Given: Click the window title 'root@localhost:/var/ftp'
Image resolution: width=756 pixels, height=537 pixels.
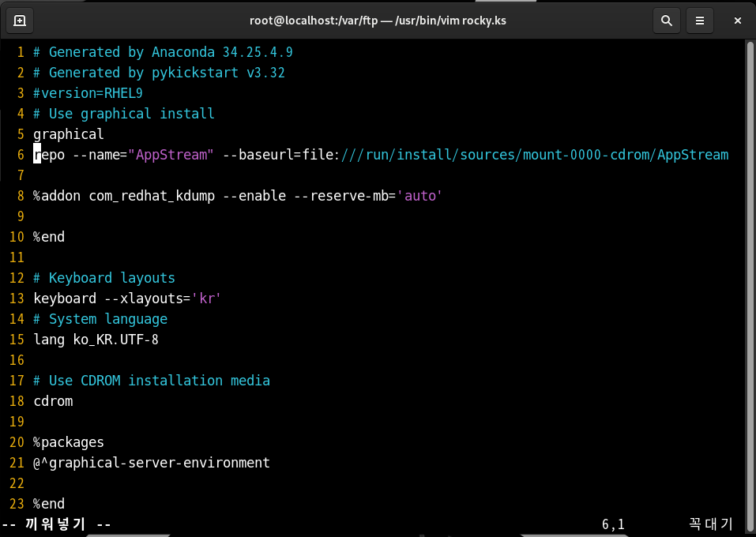Looking at the screenshot, I should coord(314,21).
